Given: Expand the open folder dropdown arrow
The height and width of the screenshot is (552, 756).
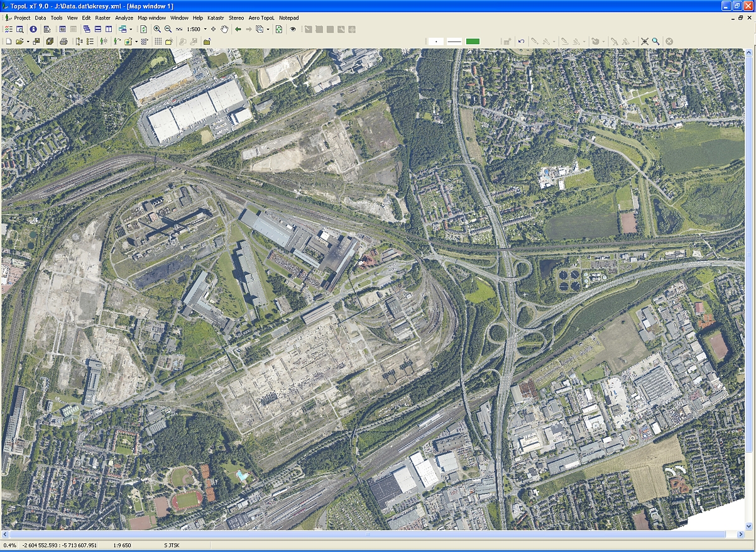Looking at the screenshot, I should [x=28, y=41].
